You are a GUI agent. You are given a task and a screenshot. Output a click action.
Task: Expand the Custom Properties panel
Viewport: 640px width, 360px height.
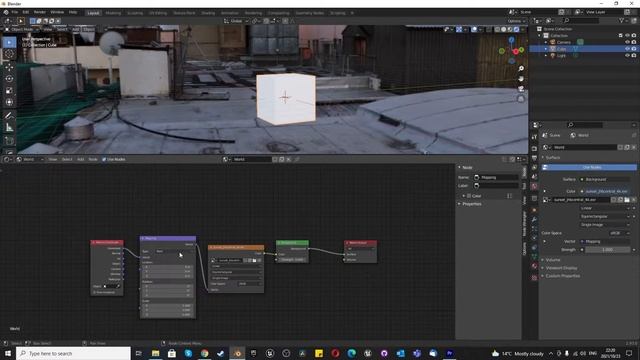(562, 276)
